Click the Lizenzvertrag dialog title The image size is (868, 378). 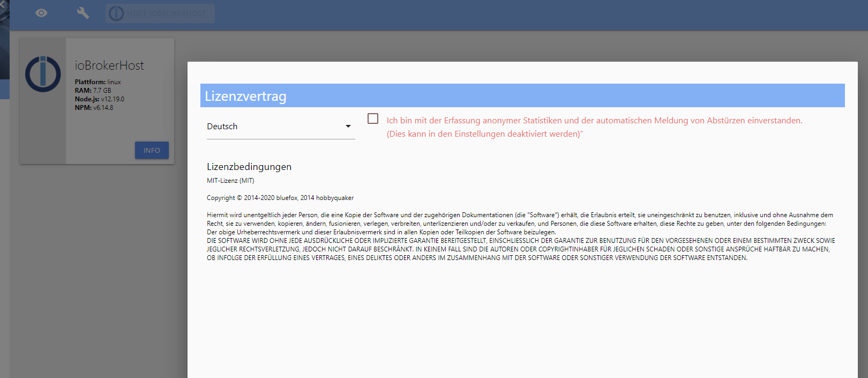point(245,96)
